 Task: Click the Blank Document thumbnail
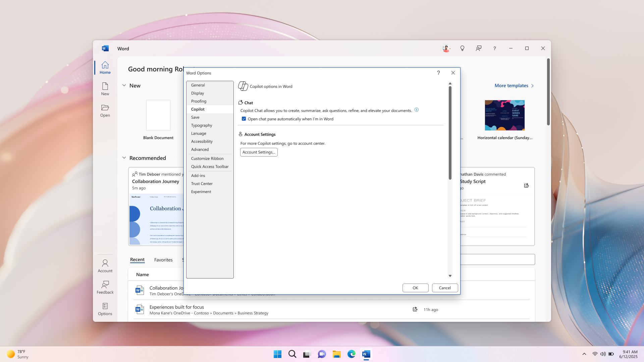158,115
